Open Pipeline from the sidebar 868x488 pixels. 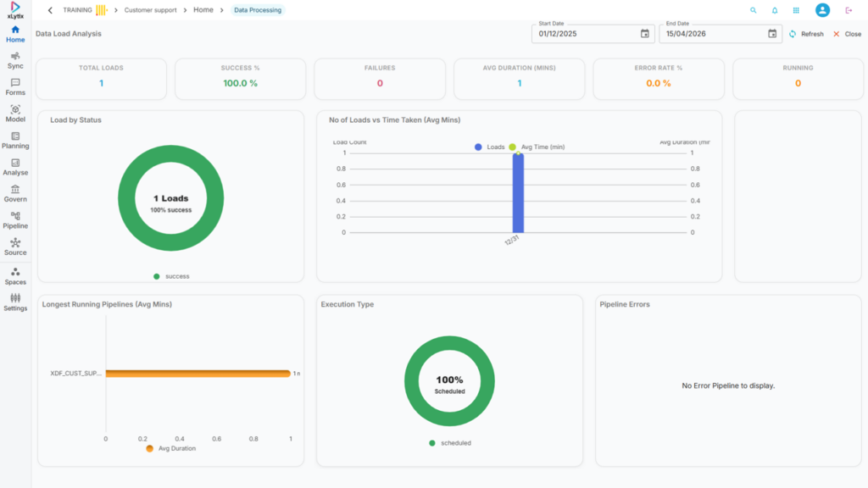[15, 219]
